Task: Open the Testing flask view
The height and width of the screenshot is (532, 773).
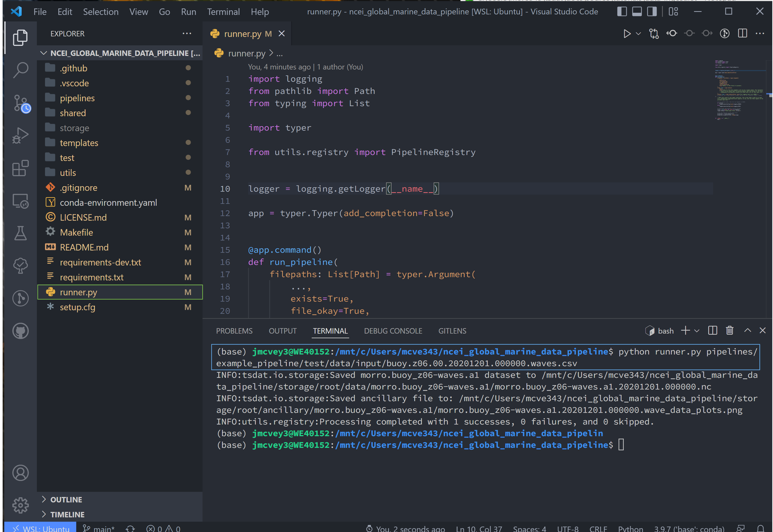Action: pos(20,233)
